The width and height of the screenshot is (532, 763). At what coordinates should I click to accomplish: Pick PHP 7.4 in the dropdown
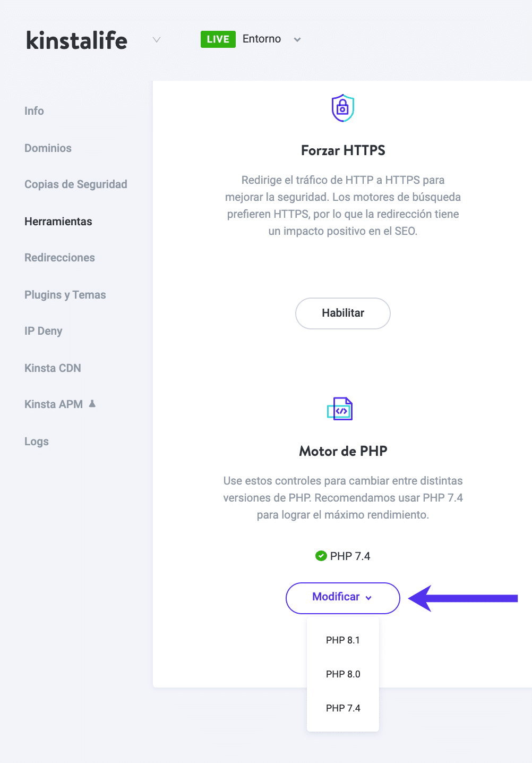(343, 708)
